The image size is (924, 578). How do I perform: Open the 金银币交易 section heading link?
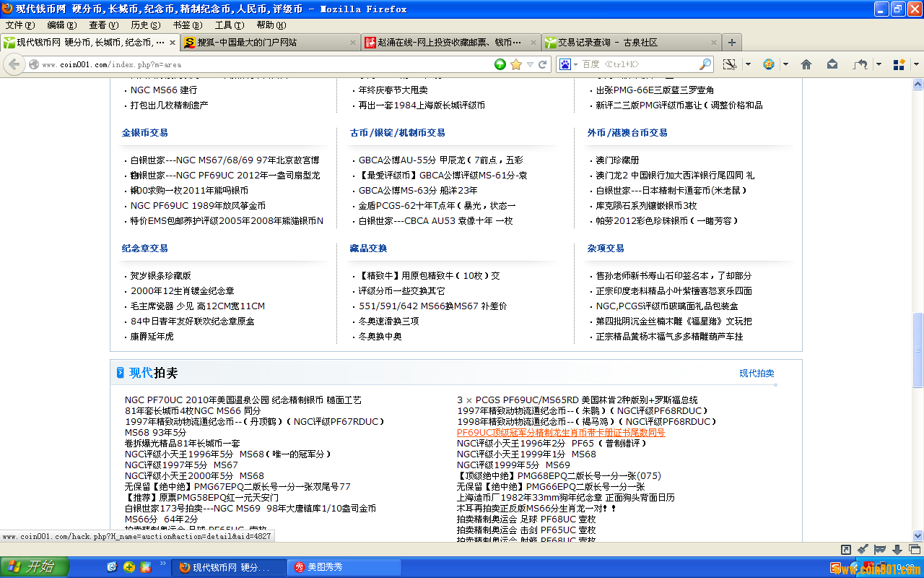[144, 133]
